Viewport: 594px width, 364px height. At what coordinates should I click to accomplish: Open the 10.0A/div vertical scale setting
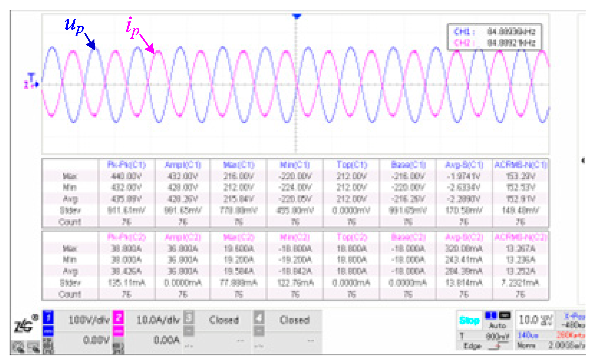[158, 320]
